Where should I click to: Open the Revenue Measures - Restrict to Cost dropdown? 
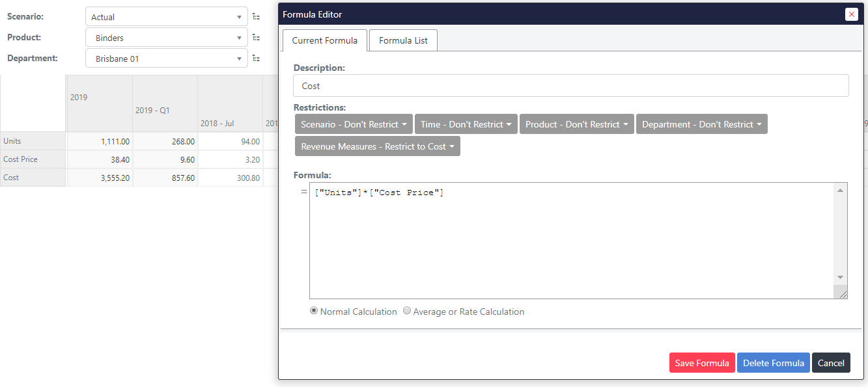click(x=377, y=146)
